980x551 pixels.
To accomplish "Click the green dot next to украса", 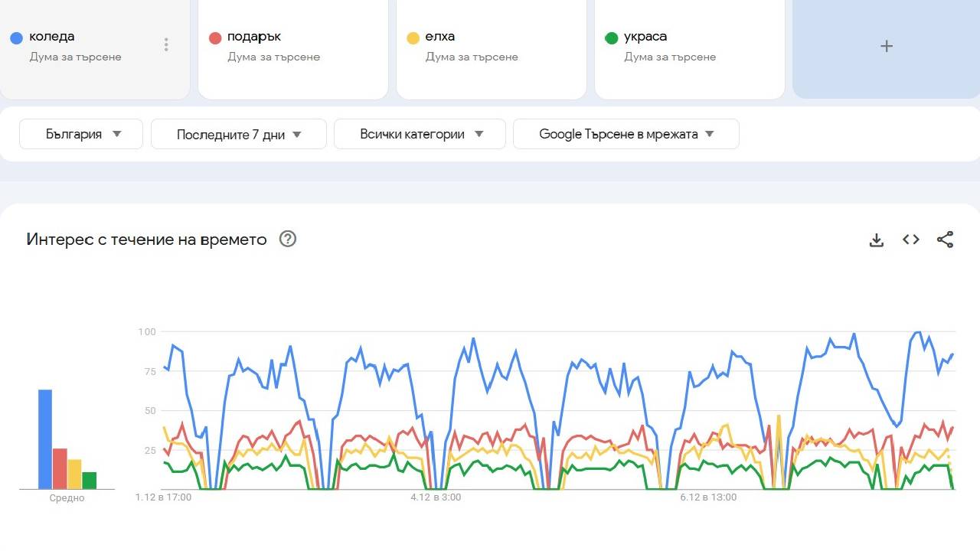I will click(611, 36).
